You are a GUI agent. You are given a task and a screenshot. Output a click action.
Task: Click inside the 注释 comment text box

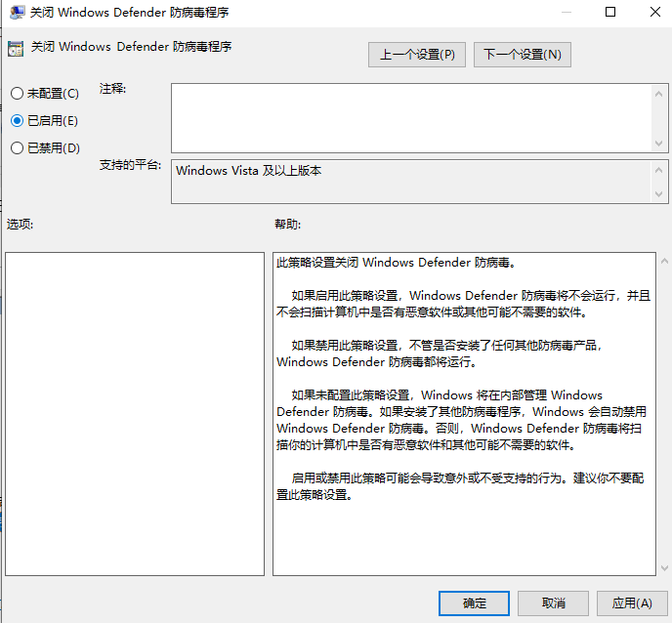click(x=410, y=117)
